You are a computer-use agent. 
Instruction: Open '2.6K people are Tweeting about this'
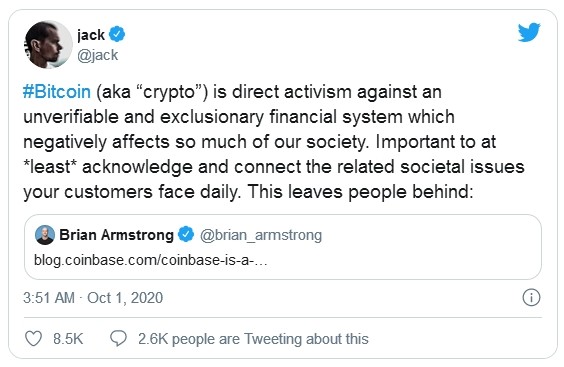(x=253, y=339)
